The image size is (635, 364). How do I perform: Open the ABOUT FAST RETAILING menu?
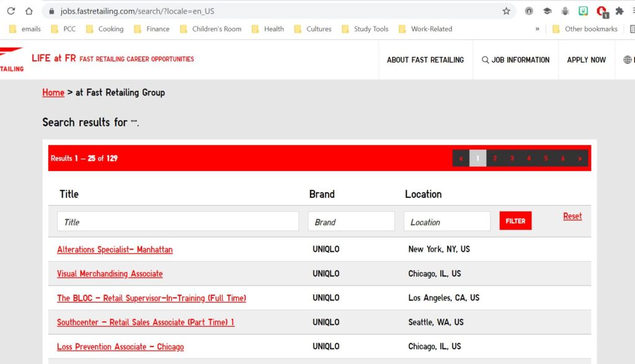tap(425, 60)
